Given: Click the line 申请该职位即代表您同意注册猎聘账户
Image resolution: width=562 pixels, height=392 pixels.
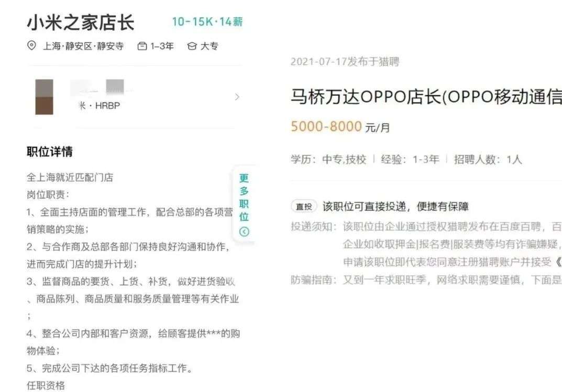Looking at the screenshot, I should click(x=453, y=262).
